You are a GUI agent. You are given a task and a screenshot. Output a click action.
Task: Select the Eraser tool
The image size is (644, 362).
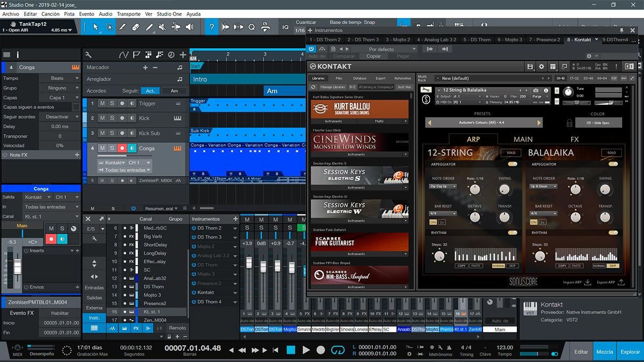coord(135,27)
